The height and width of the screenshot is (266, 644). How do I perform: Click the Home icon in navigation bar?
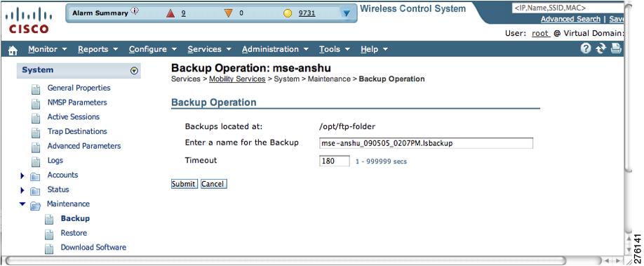click(x=13, y=50)
